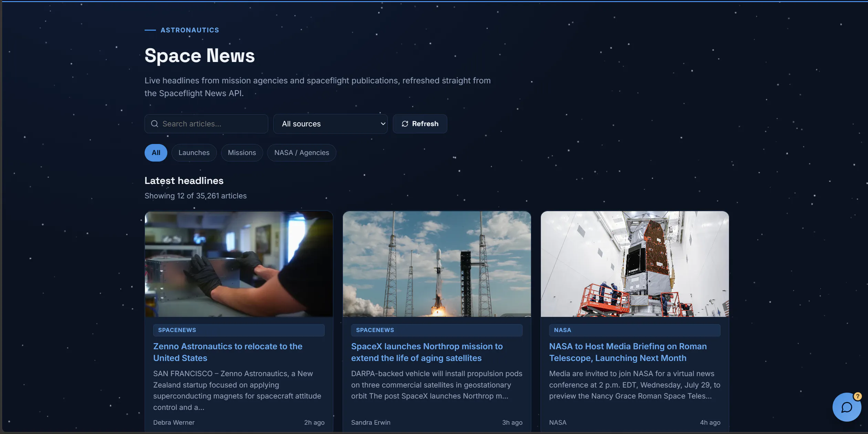This screenshot has height=434, width=868.
Task: Click the question mark badge on chat widget
Action: (857, 396)
